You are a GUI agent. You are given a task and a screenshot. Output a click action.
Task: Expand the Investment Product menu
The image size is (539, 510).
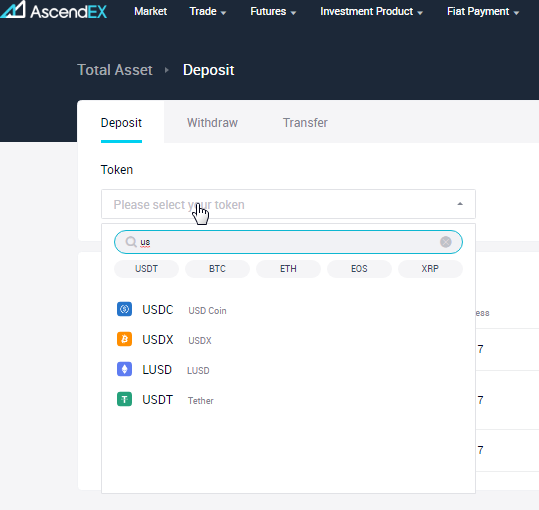[x=371, y=11]
